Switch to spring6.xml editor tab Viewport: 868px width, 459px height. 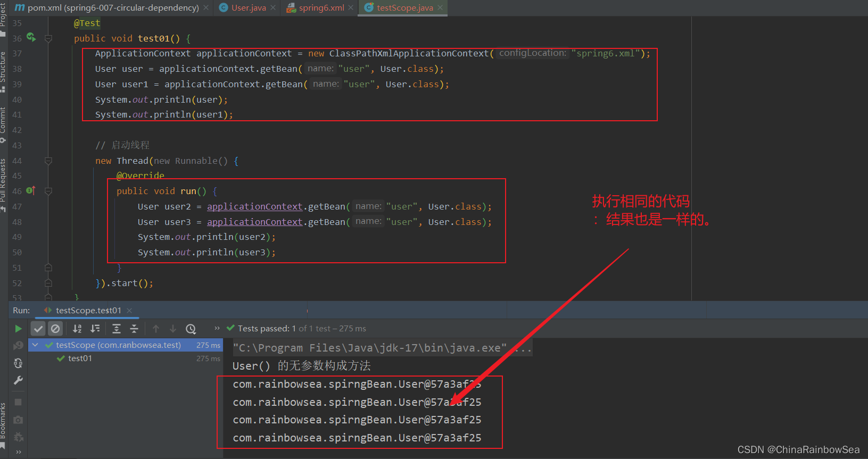click(x=321, y=7)
